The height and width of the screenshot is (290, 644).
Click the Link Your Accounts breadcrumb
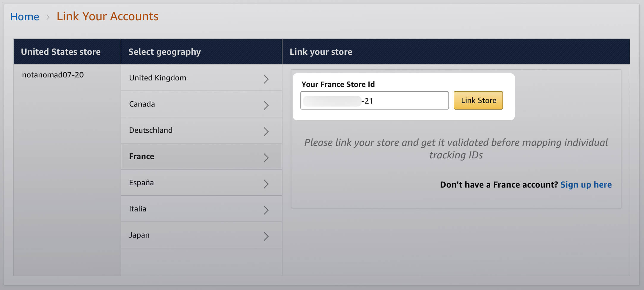(108, 16)
